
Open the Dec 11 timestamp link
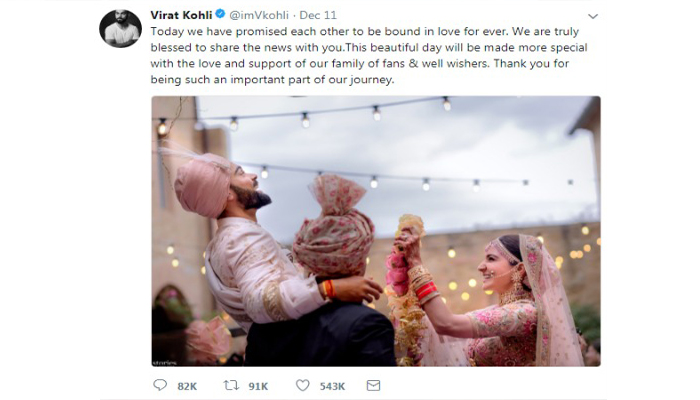click(318, 15)
